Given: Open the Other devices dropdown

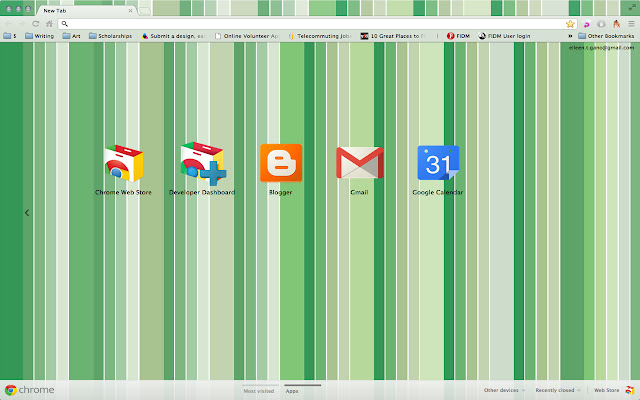Looking at the screenshot, I should click(x=504, y=390).
